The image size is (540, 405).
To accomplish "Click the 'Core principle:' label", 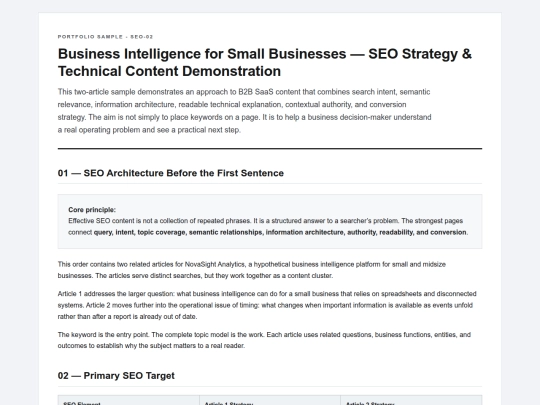I will pyautogui.click(x=92, y=210).
